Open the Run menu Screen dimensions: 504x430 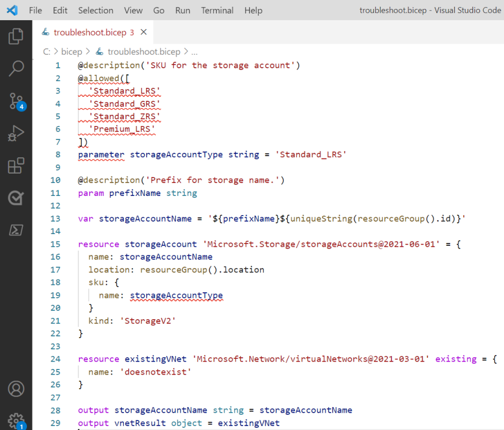[183, 10]
